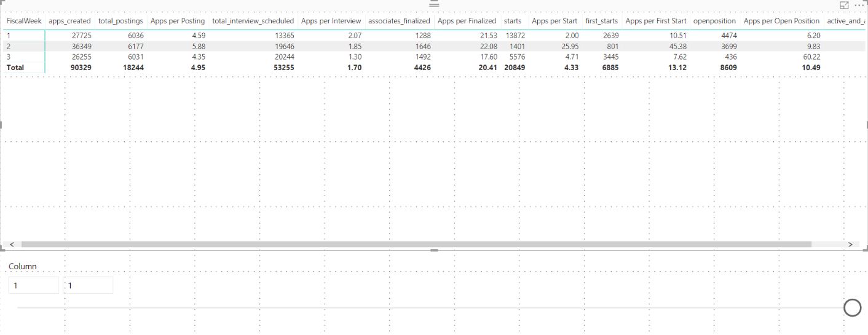Sort by total_interview_scheduled header
This screenshot has width=868, height=335.
(253, 21)
